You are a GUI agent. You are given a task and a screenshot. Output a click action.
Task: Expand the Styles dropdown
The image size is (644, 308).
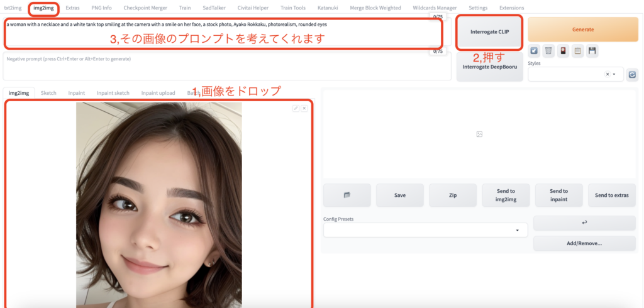click(x=614, y=74)
